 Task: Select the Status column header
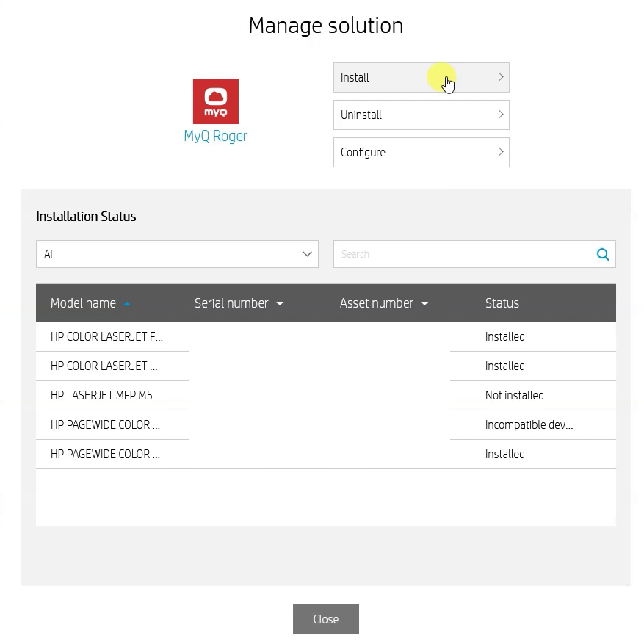[x=502, y=303]
